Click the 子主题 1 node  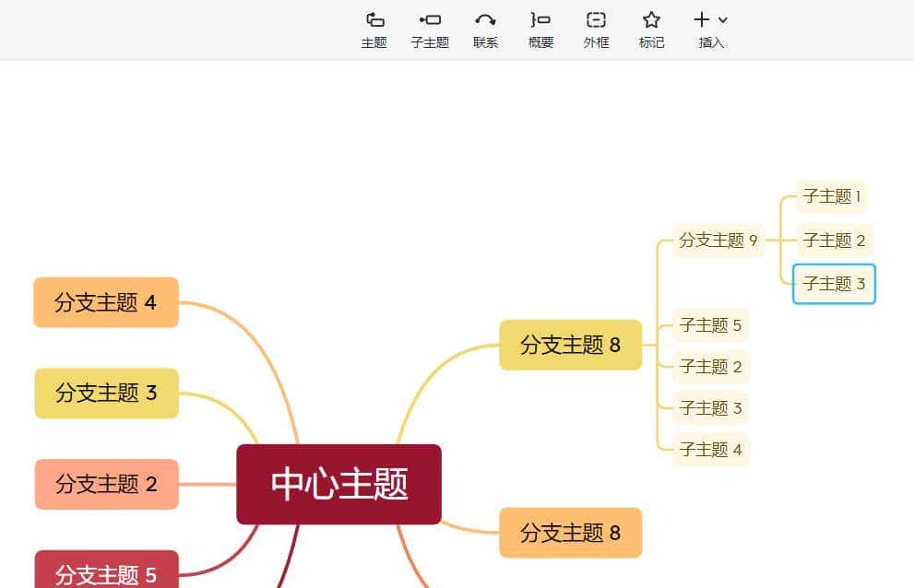coord(831,197)
